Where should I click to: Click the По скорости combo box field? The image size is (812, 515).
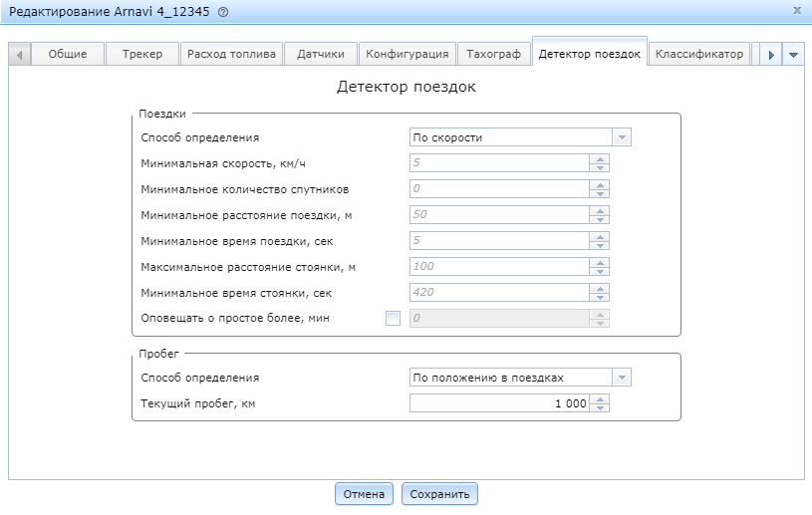point(510,137)
